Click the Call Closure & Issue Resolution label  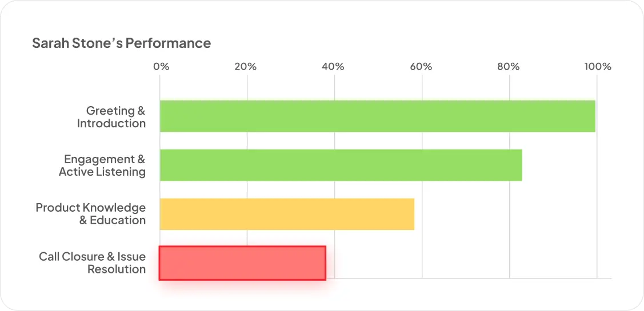(x=93, y=263)
